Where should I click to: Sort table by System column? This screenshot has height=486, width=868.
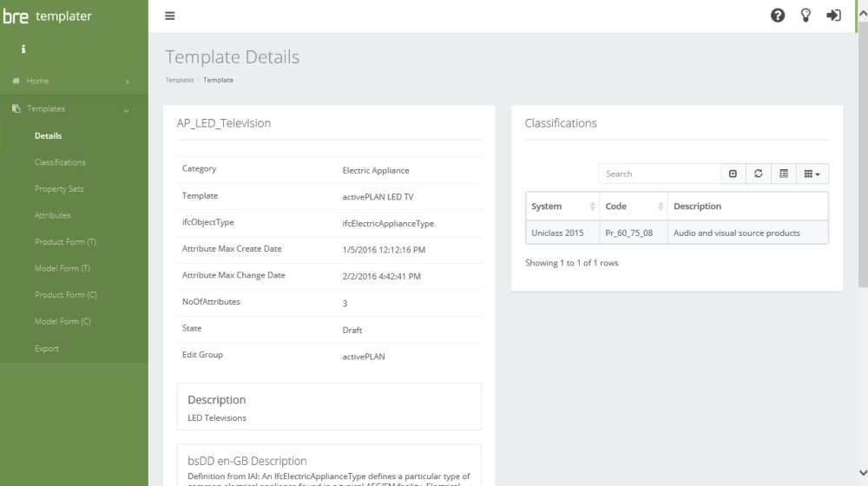click(x=562, y=207)
